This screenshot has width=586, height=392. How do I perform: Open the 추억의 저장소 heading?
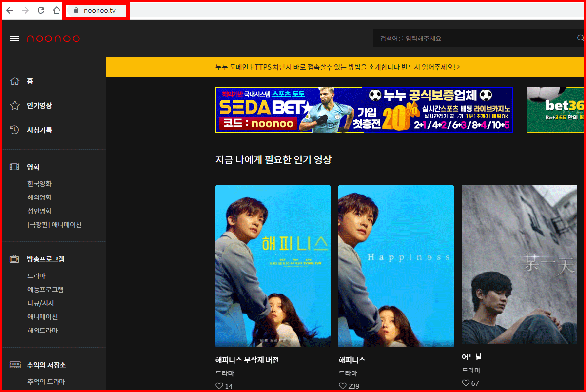pos(46,365)
